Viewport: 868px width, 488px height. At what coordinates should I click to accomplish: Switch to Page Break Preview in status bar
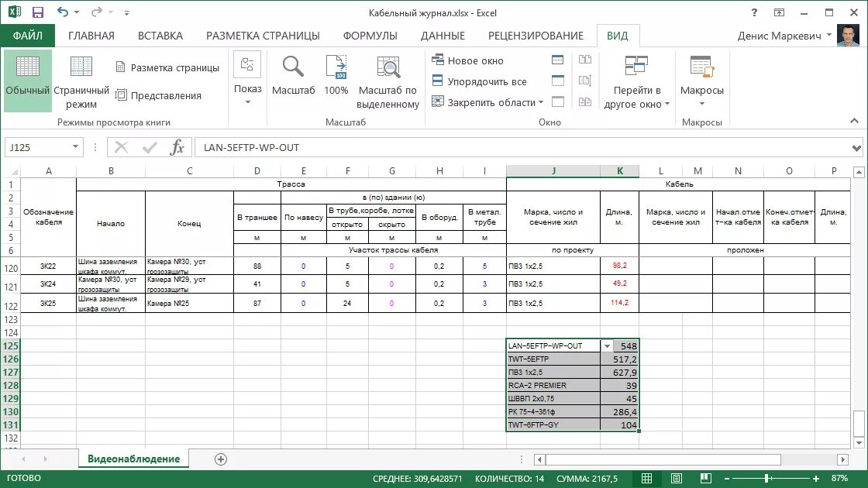pyautogui.click(x=705, y=478)
